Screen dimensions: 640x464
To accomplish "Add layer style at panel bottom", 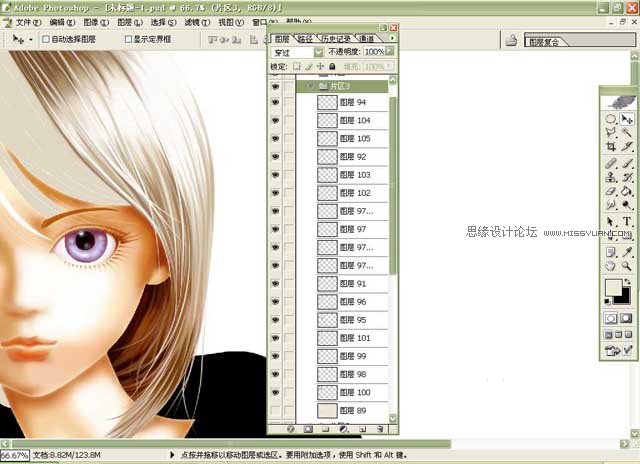I will pos(291,429).
